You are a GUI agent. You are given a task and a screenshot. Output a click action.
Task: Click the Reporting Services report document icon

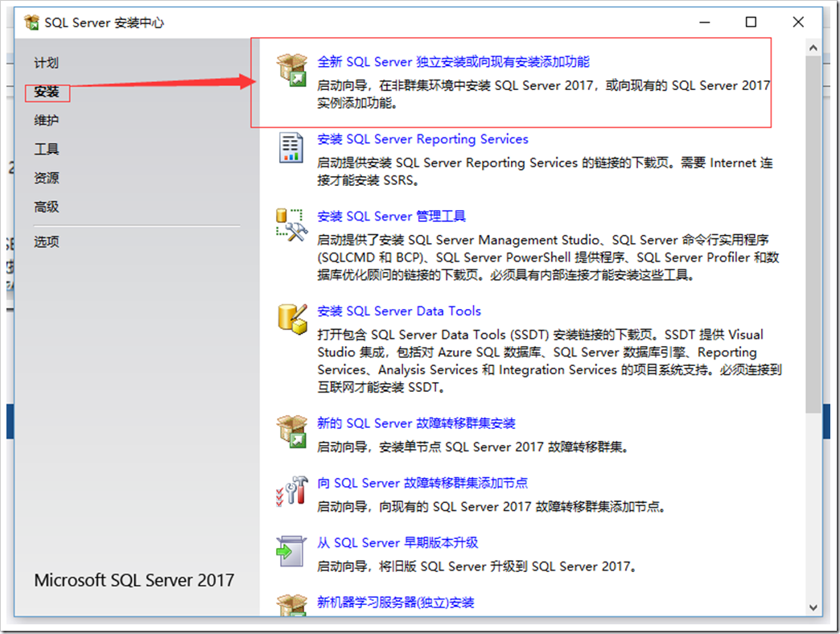(x=291, y=148)
